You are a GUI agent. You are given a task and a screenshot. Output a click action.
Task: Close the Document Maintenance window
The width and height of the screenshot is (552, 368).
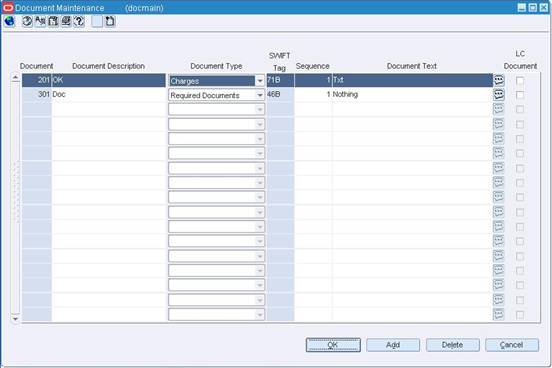544,7
